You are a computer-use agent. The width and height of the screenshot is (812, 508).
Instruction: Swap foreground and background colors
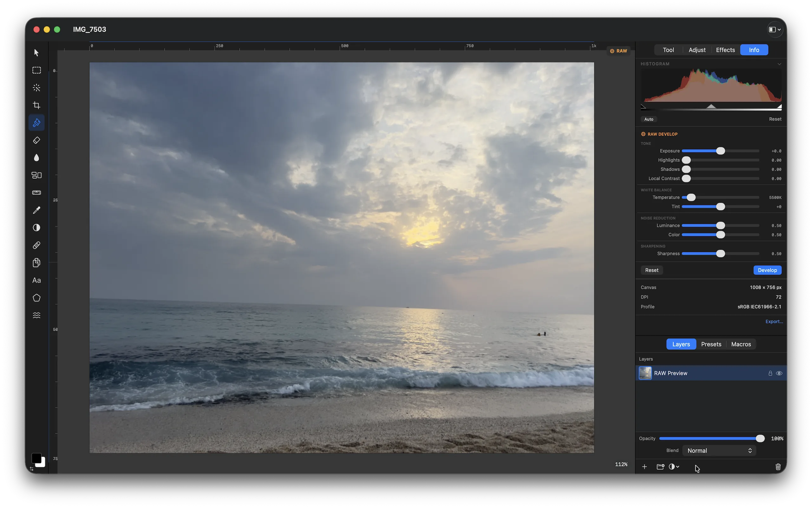pos(31,469)
